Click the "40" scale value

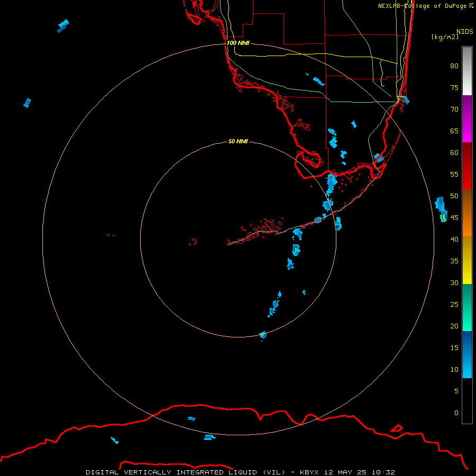coord(454,240)
